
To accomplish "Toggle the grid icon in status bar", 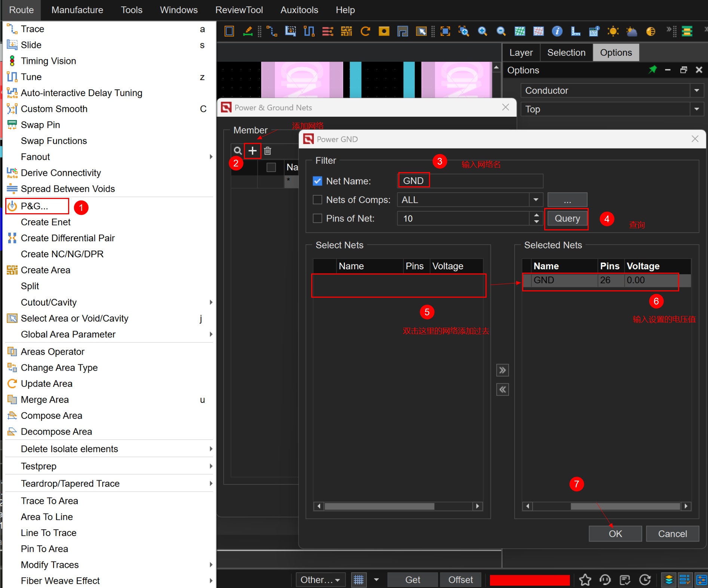I will [x=358, y=580].
